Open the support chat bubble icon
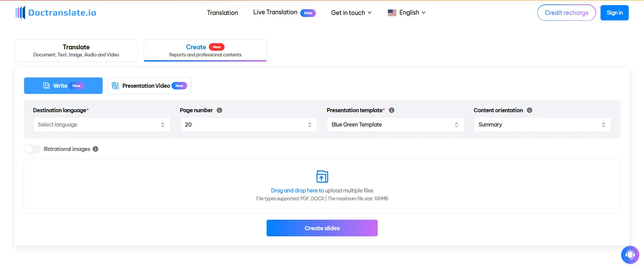Viewport: 644px width, 270px height. pyautogui.click(x=630, y=255)
